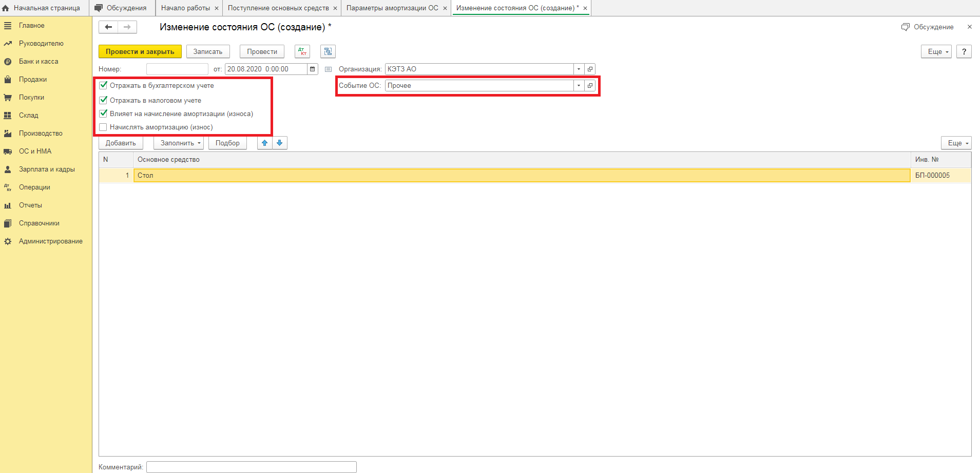Image resolution: width=980 pixels, height=473 pixels.
Task: Click the Покупки cart icon
Action: coord(8,98)
